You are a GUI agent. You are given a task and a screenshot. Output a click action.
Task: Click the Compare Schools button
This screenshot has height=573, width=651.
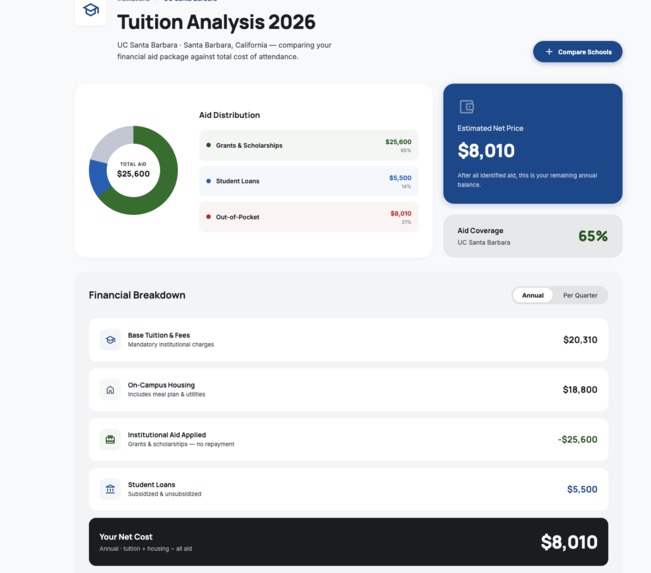pyautogui.click(x=578, y=52)
